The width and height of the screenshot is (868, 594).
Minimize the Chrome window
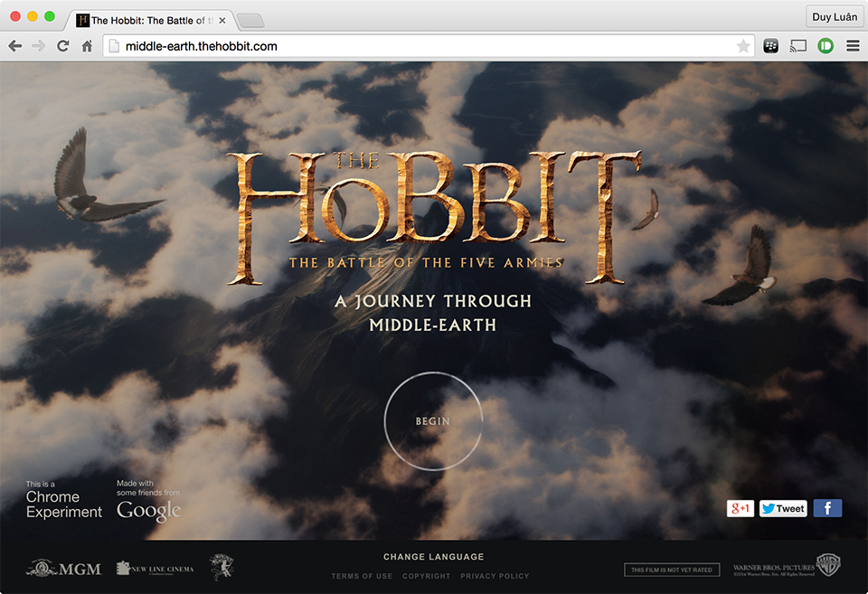click(x=33, y=16)
